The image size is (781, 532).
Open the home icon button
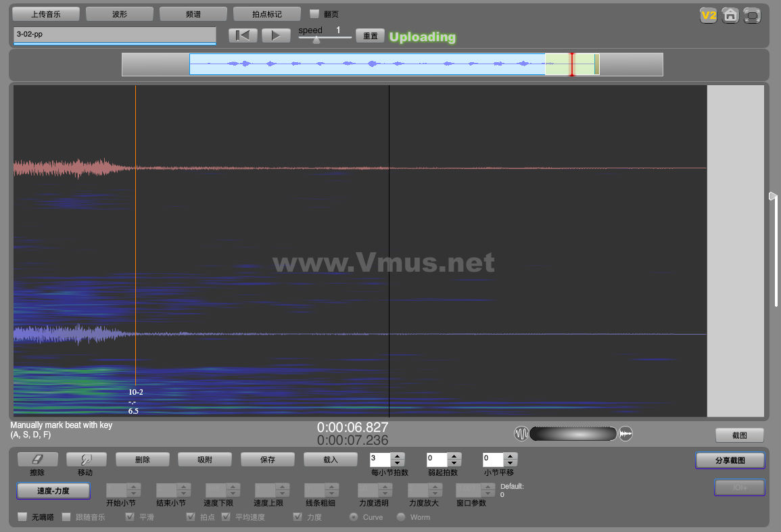pos(730,16)
